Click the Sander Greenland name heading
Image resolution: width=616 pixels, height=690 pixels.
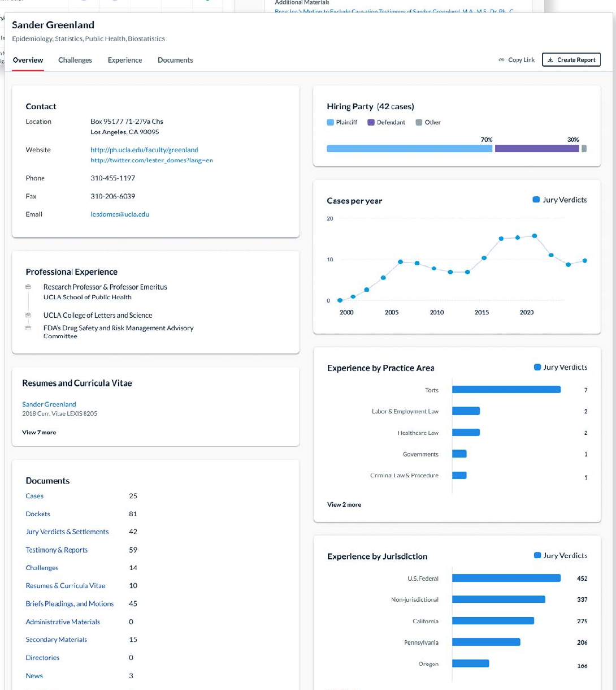53,25
